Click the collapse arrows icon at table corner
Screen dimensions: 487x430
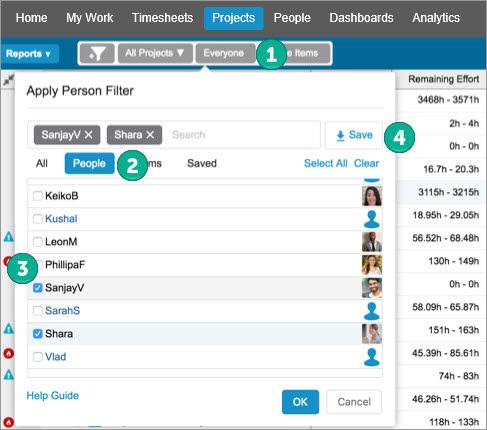tap(9, 80)
